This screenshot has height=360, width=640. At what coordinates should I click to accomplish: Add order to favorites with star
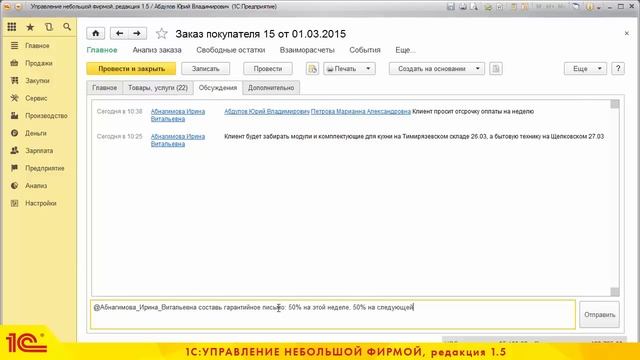[x=162, y=33]
